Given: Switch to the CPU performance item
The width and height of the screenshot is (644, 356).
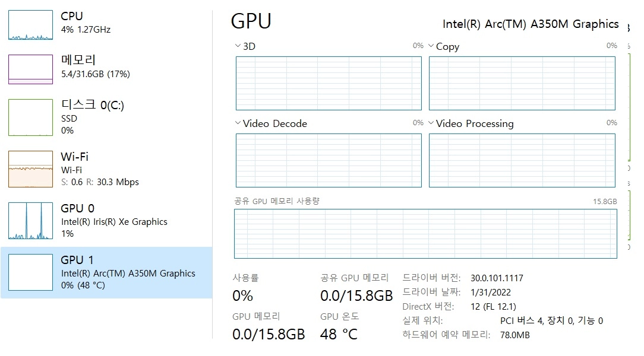Looking at the screenshot, I should pos(107,25).
